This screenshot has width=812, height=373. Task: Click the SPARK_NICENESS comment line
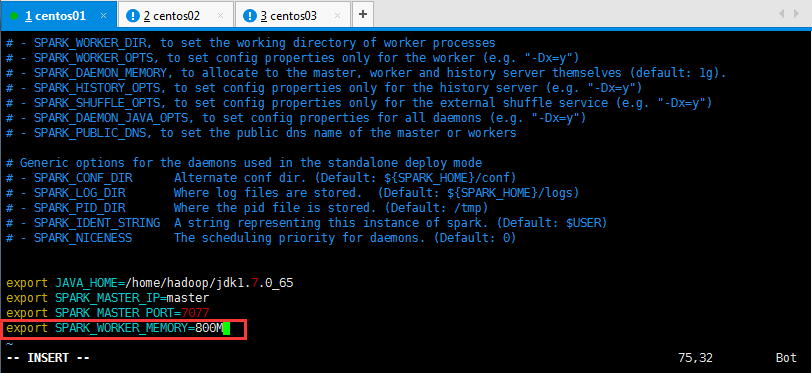tap(261, 238)
